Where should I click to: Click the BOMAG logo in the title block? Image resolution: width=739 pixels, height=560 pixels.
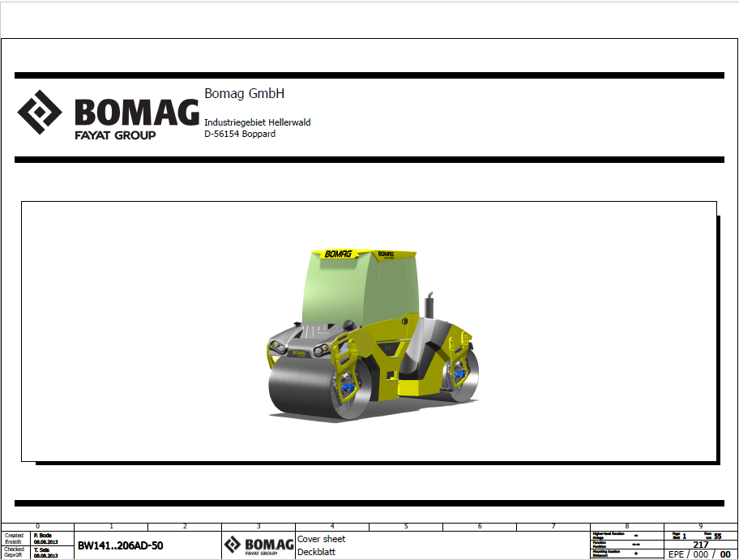[x=258, y=546]
